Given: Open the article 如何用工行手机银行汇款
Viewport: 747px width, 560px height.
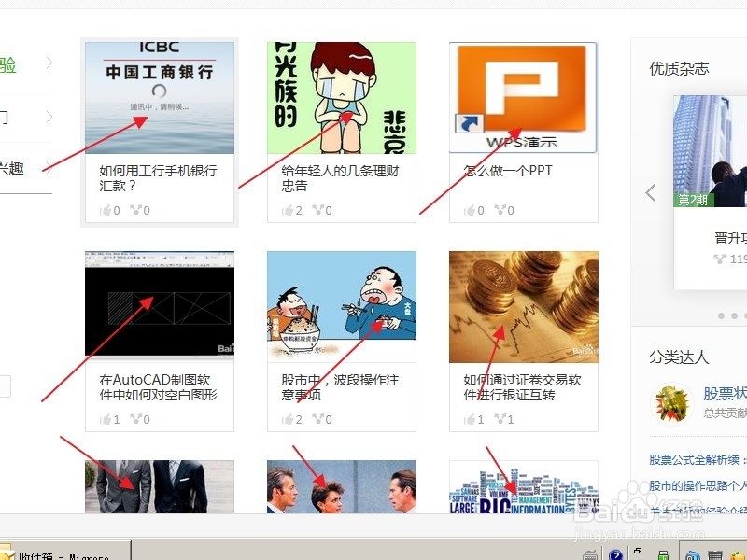Looking at the screenshot, I should pos(155,177).
